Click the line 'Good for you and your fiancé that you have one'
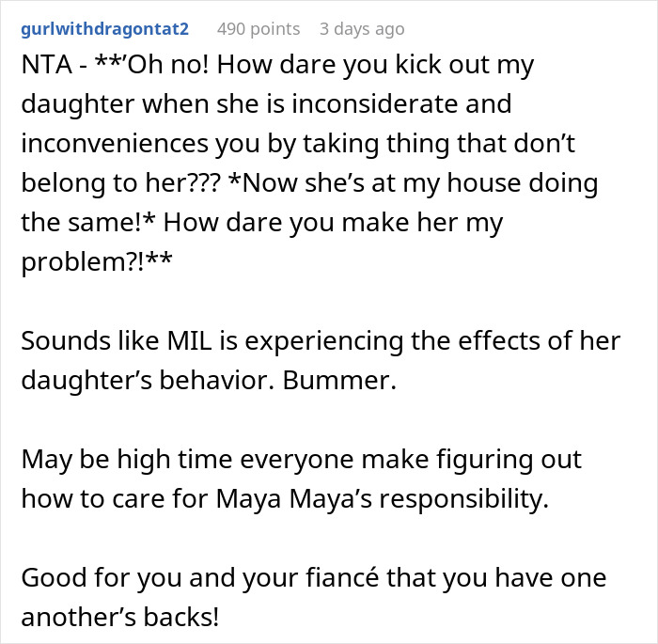 point(314,577)
